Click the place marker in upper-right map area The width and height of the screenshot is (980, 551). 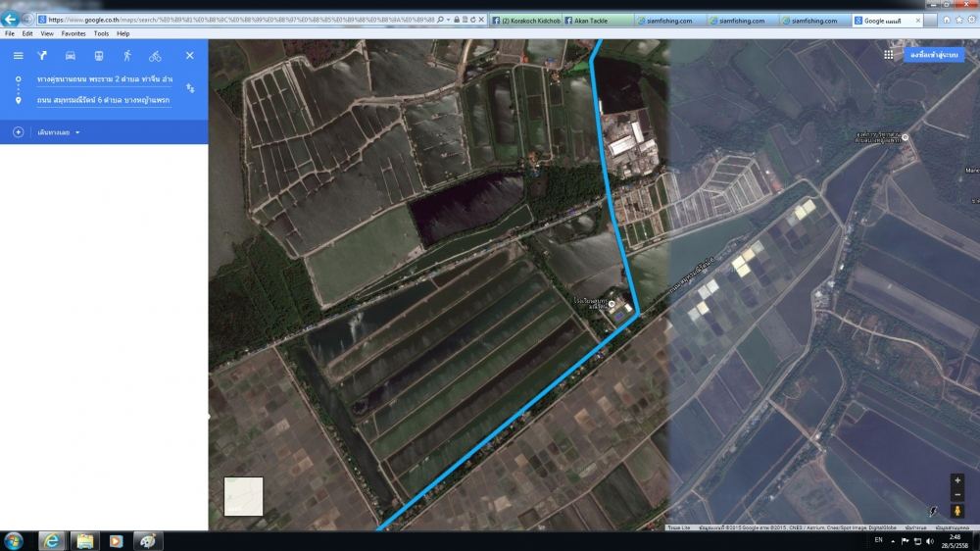[905, 137]
